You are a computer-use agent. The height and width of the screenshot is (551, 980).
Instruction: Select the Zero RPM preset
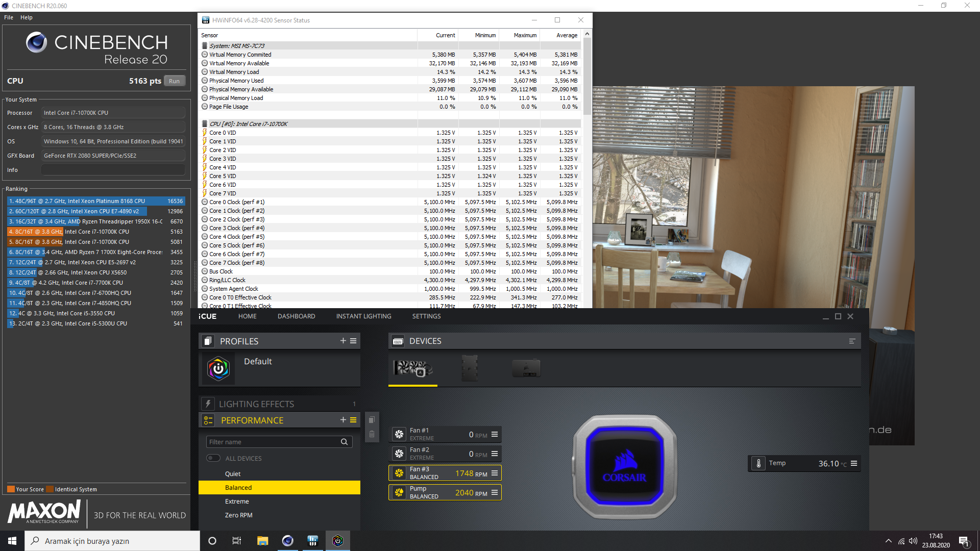[279, 515]
